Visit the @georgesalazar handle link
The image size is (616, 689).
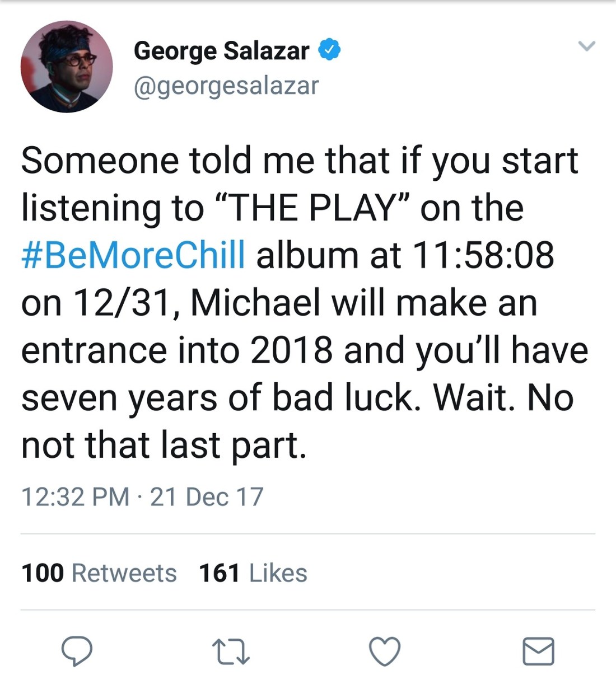(226, 86)
